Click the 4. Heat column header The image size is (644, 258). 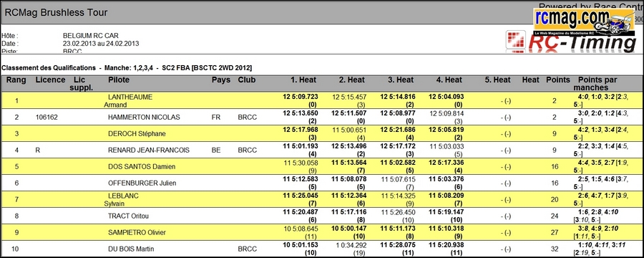pyautogui.click(x=449, y=80)
